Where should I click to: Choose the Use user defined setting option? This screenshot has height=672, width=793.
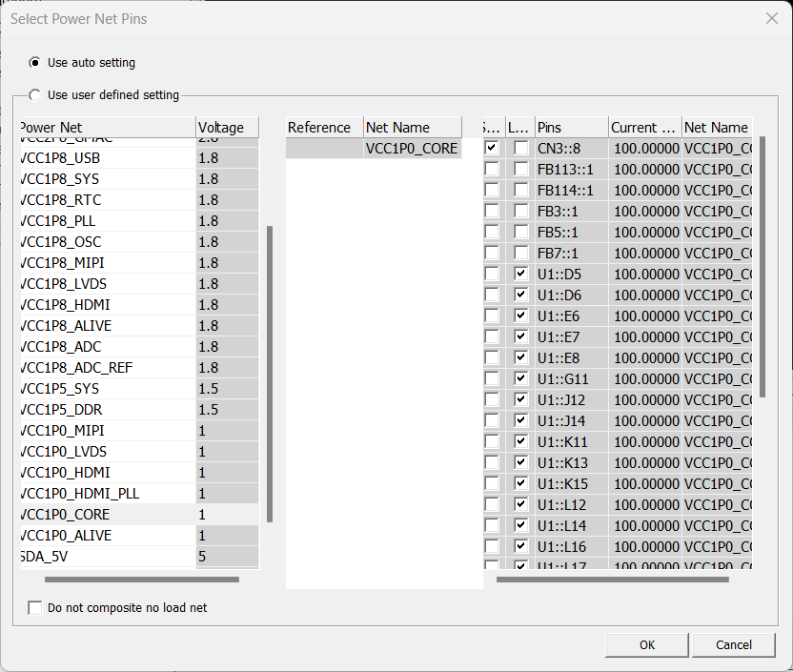[x=35, y=95]
